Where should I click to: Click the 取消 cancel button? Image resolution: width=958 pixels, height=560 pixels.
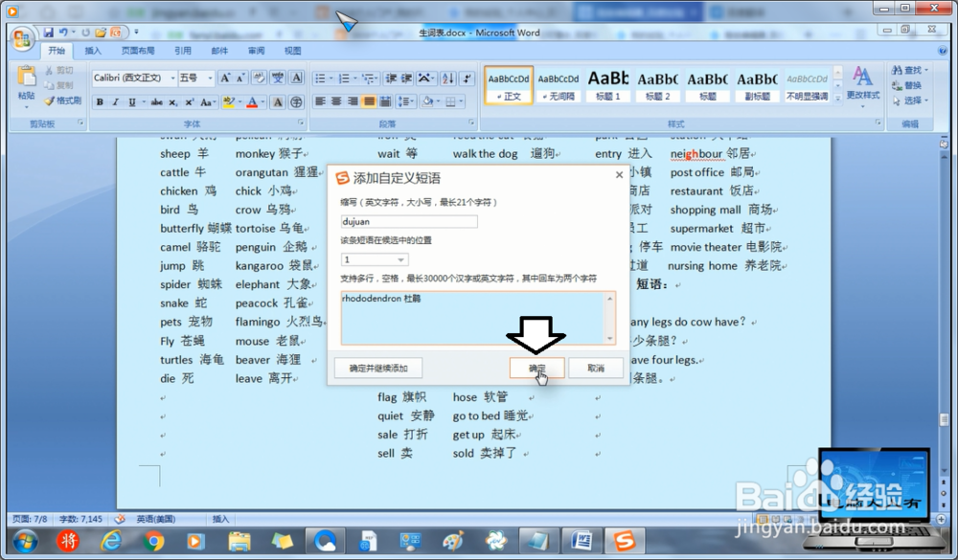596,369
